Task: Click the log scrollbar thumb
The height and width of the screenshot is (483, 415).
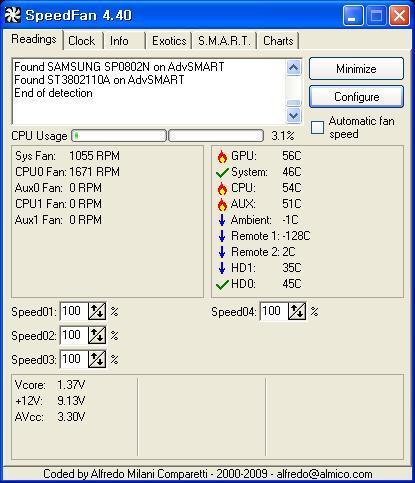Action: click(x=293, y=103)
